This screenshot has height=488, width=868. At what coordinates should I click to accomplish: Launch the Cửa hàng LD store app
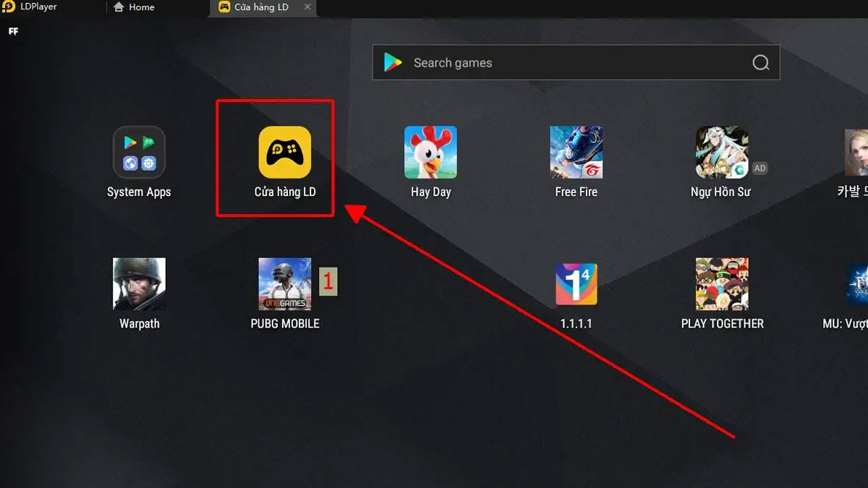(285, 153)
